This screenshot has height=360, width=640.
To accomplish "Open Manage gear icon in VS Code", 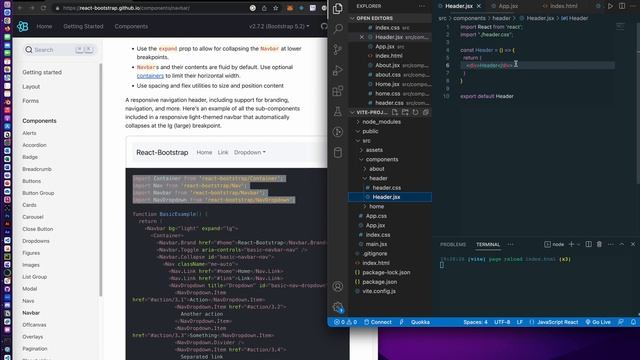I will (338, 307).
